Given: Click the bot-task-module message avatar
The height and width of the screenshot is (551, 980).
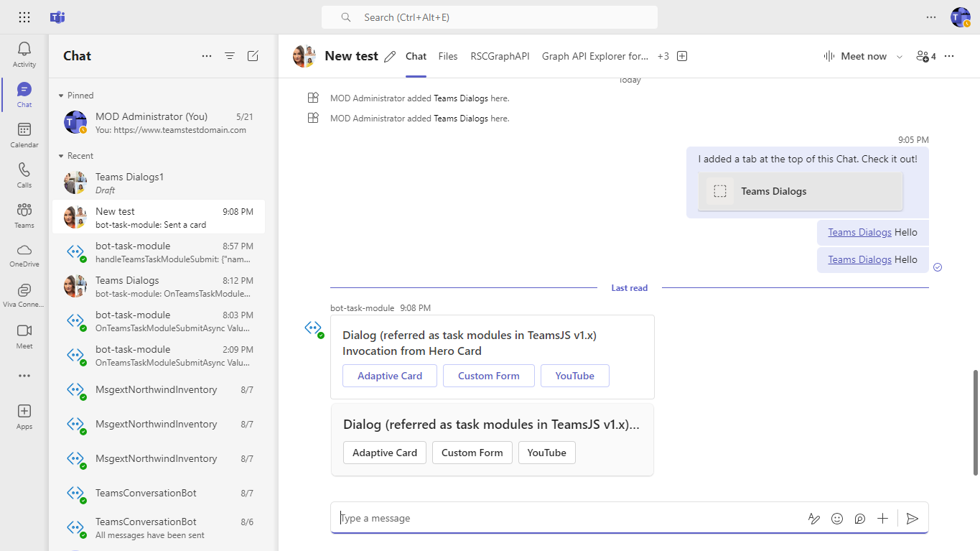Looking at the screenshot, I should (314, 328).
